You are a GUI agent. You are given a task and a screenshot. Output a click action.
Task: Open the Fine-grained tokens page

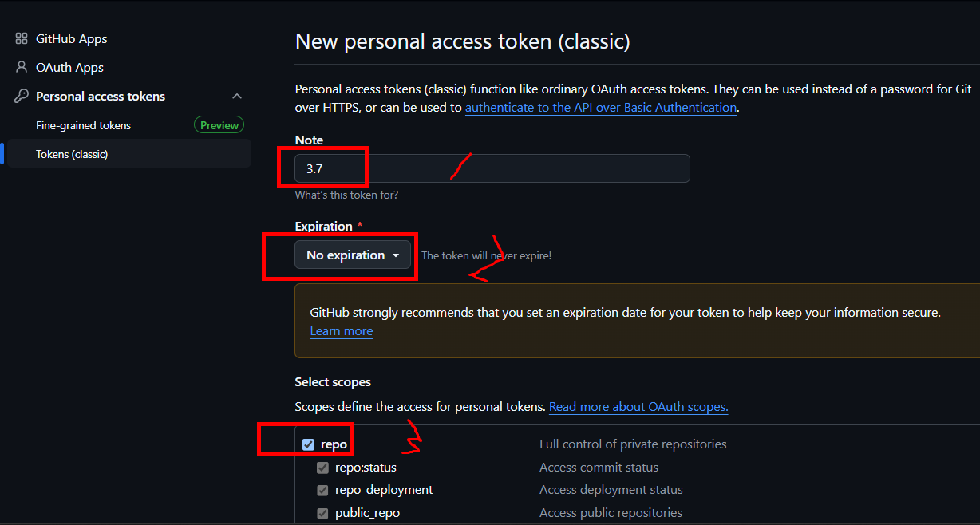click(83, 125)
